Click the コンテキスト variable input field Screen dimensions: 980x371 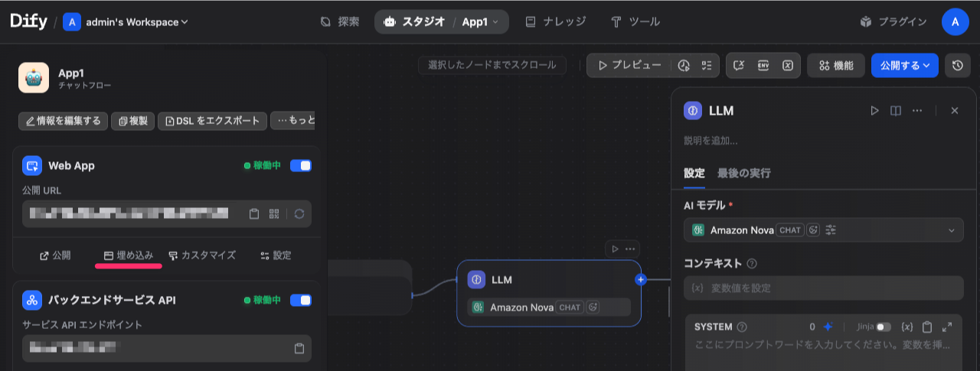pos(823,288)
